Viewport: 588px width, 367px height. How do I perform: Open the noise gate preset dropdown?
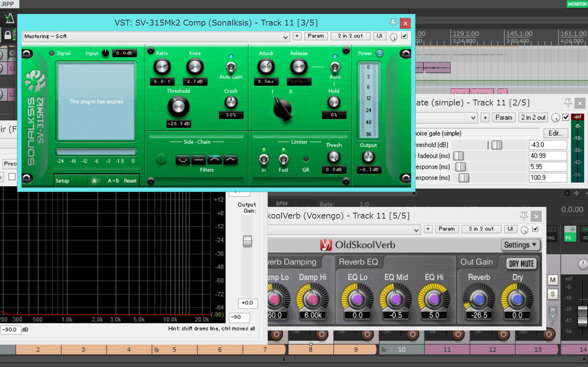[x=446, y=118]
